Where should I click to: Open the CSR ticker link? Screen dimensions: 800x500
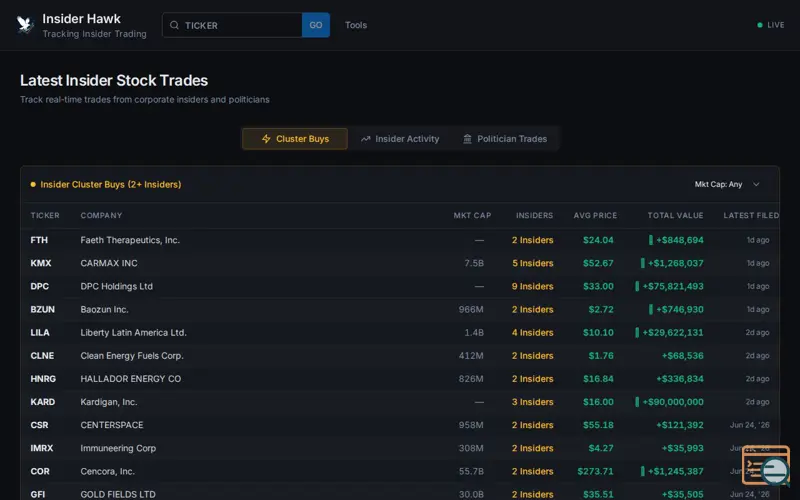39,425
